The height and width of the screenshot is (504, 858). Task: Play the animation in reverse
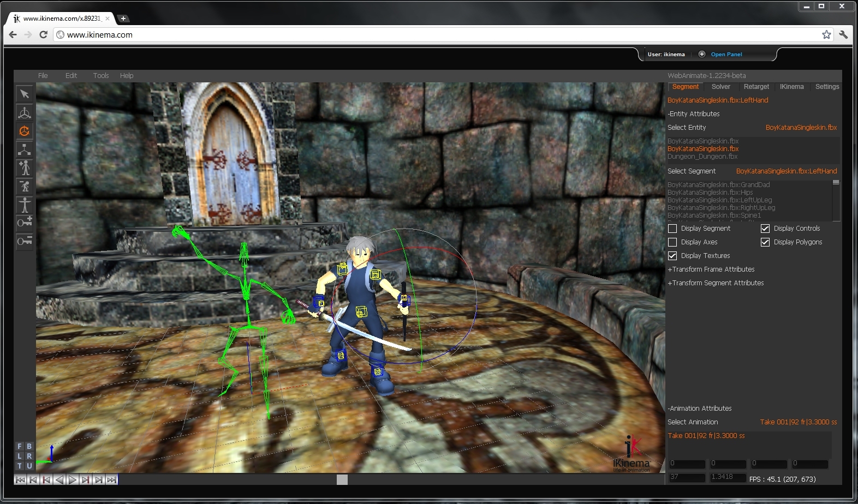click(x=59, y=480)
